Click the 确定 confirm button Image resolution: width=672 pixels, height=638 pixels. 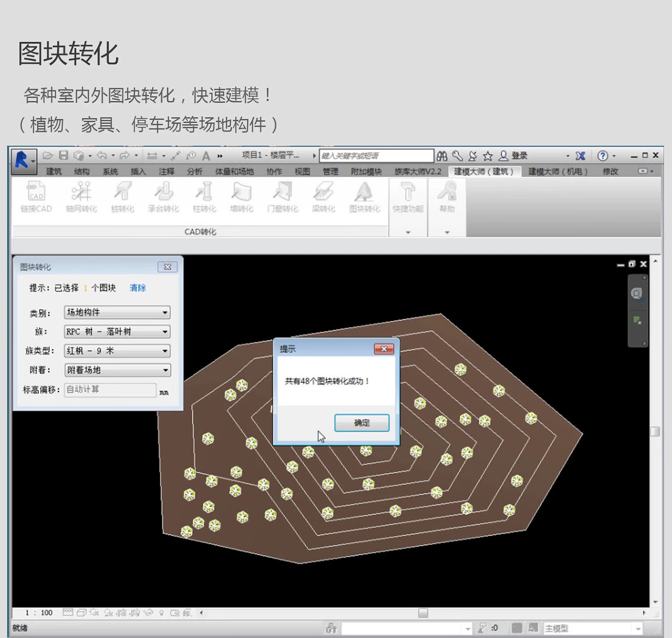(x=362, y=422)
